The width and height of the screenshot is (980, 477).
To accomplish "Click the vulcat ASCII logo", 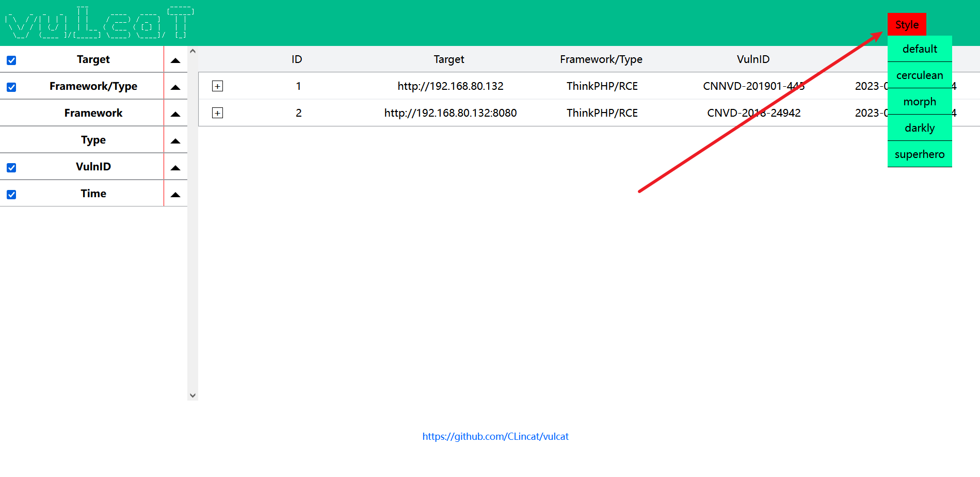I will 99,23.
